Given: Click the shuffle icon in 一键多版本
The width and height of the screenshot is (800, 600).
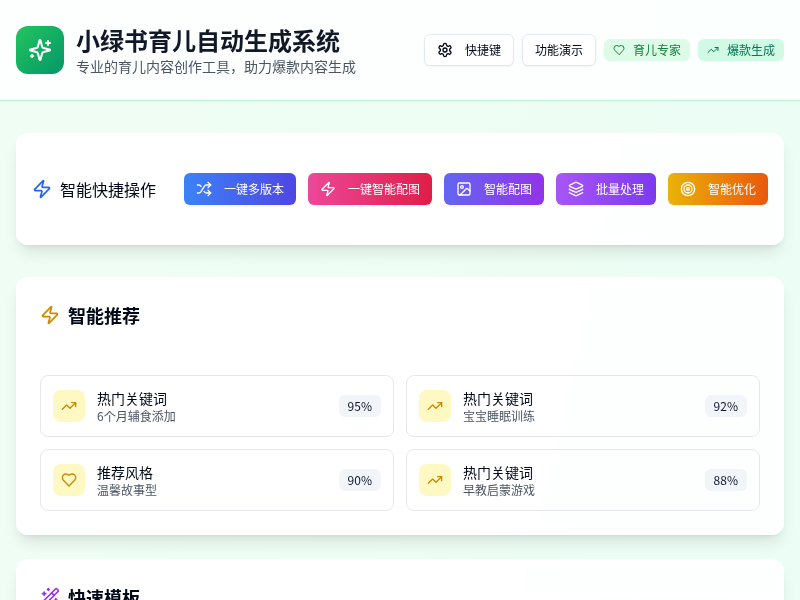Looking at the screenshot, I should tap(204, 189).
